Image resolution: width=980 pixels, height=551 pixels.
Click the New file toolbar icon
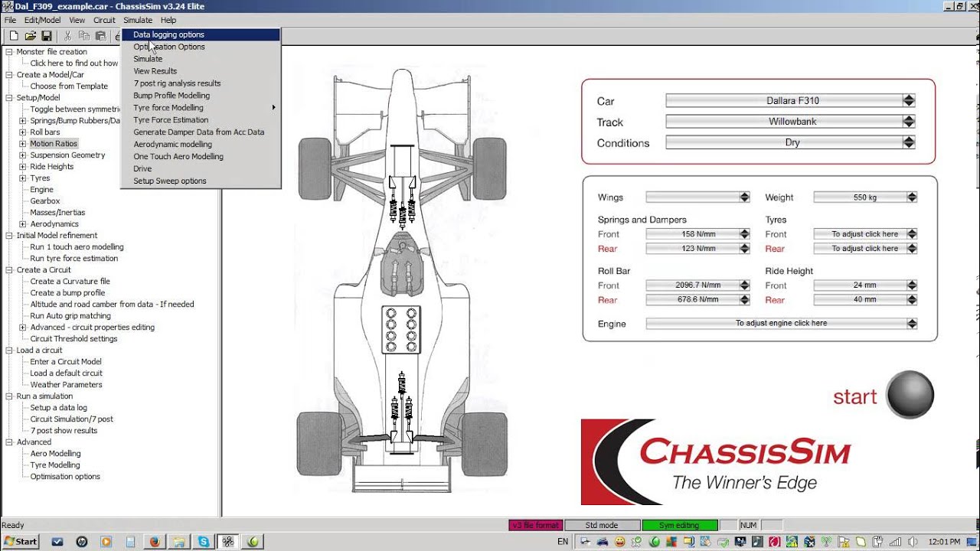click(14, 36)
